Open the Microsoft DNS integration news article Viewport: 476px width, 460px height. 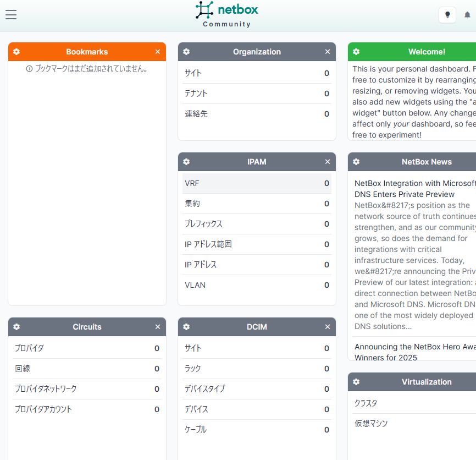(414, 189)
